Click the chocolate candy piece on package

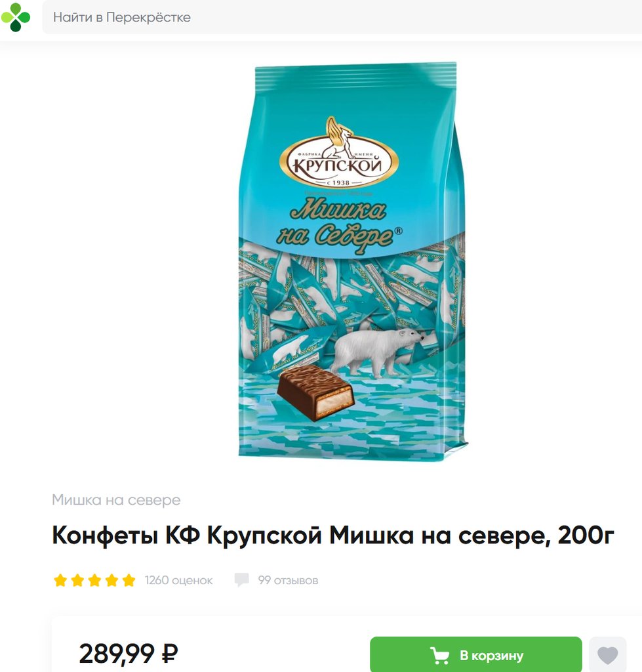point(315,392)
